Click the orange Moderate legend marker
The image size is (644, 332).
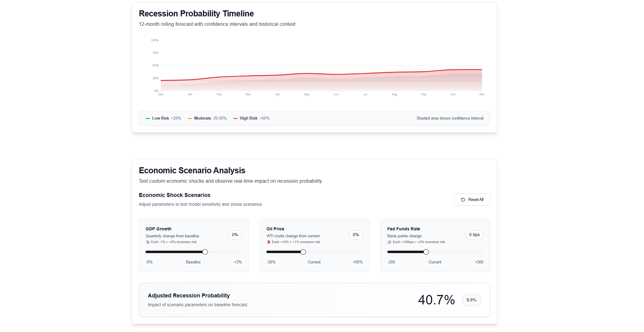point(190,118)
